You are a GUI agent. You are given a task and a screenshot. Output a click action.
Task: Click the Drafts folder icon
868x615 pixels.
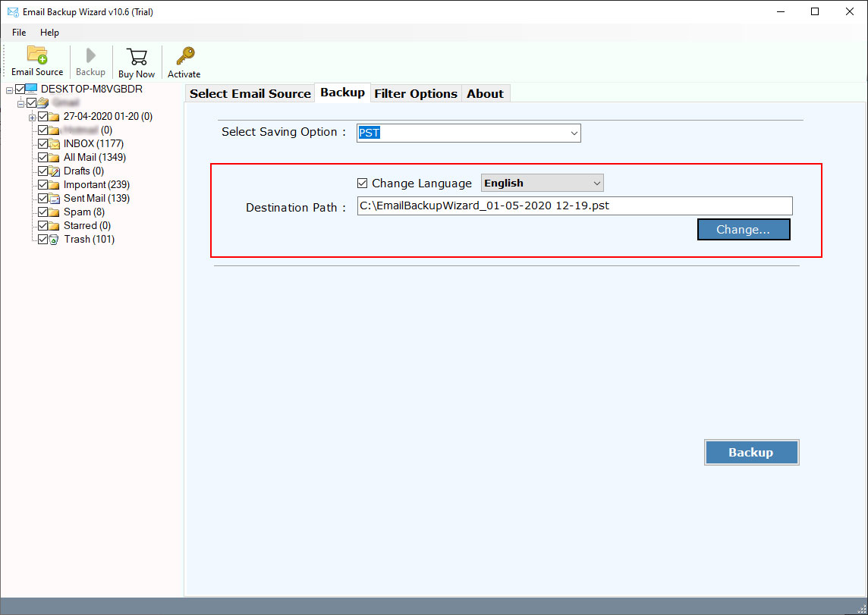pos(54,171)
